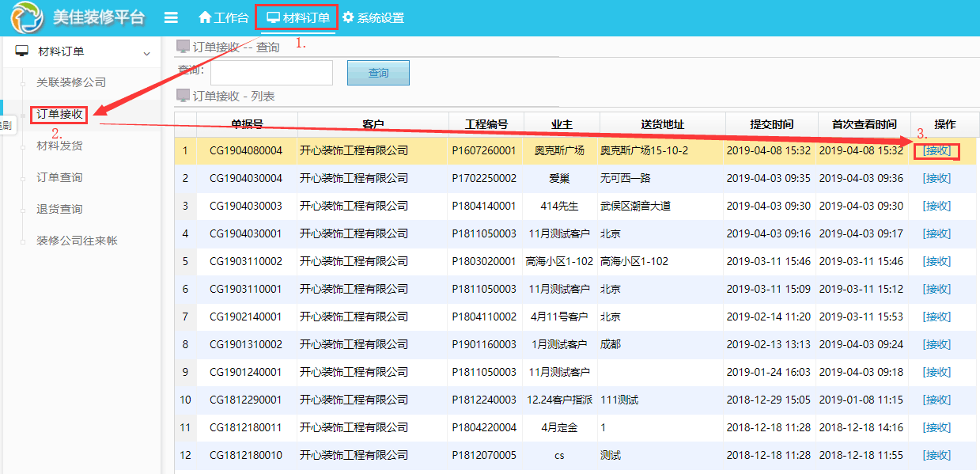Toggle the hamburger menu icon
980x474 pixels.
170,17
